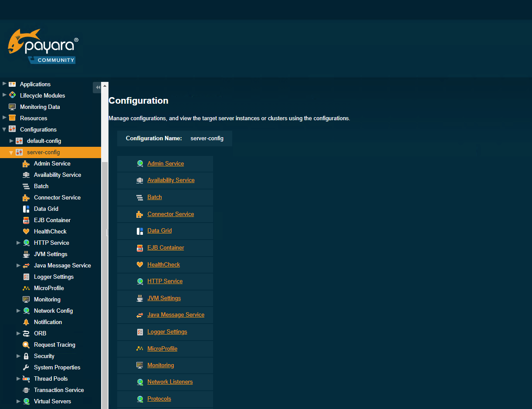This screenshot has width=532, height=409.
Task: Select Monitoring Data in the tree
Action: pos(40,107)
